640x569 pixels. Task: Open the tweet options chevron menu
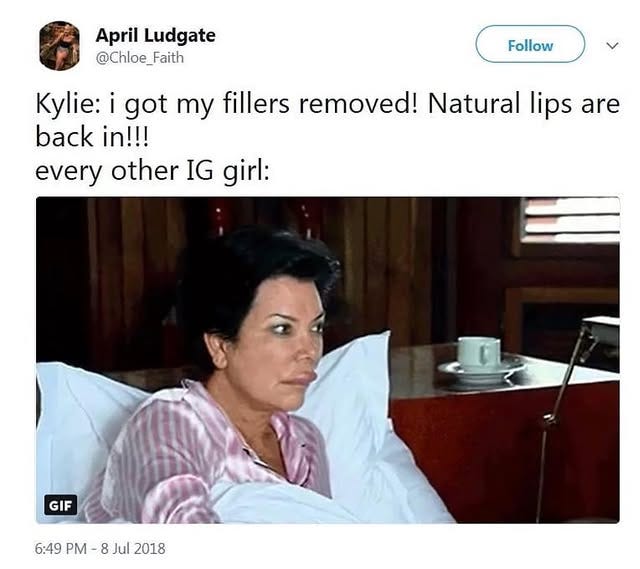[x=612, y=45]
